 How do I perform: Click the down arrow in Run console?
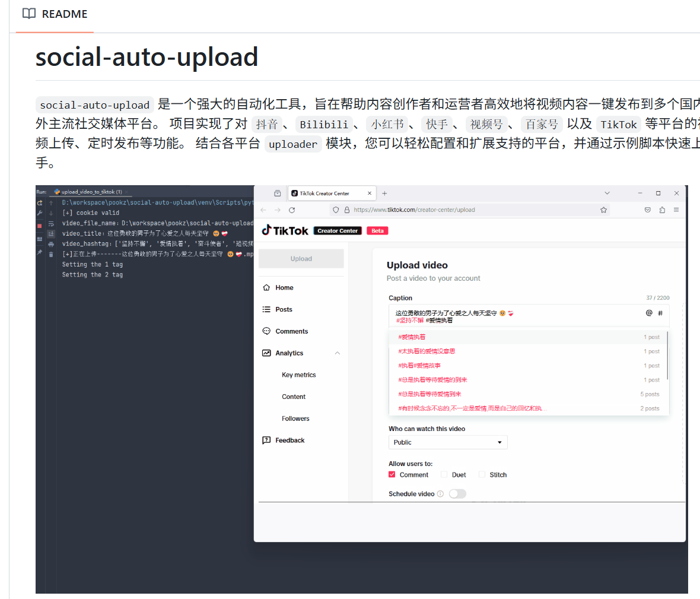[x=51, y=213]
